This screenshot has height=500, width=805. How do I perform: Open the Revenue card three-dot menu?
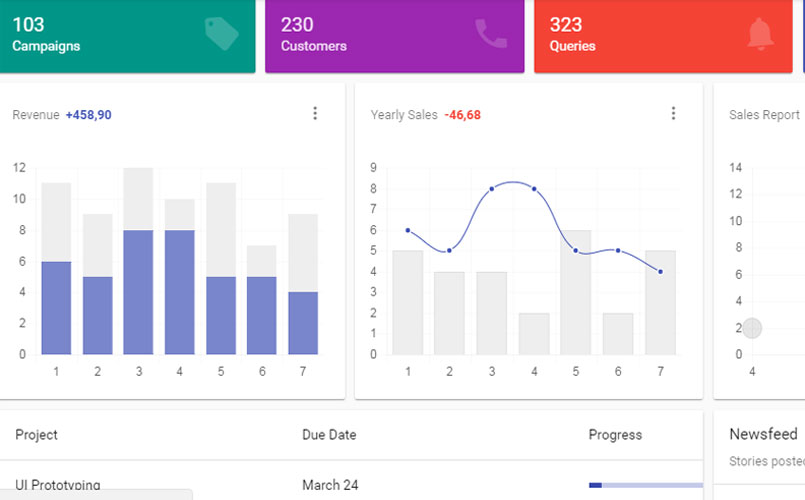coord(315,114)
